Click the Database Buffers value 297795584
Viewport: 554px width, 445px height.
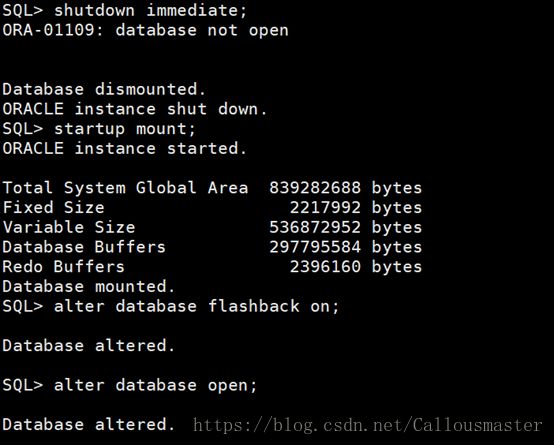[x=315, y=247]
